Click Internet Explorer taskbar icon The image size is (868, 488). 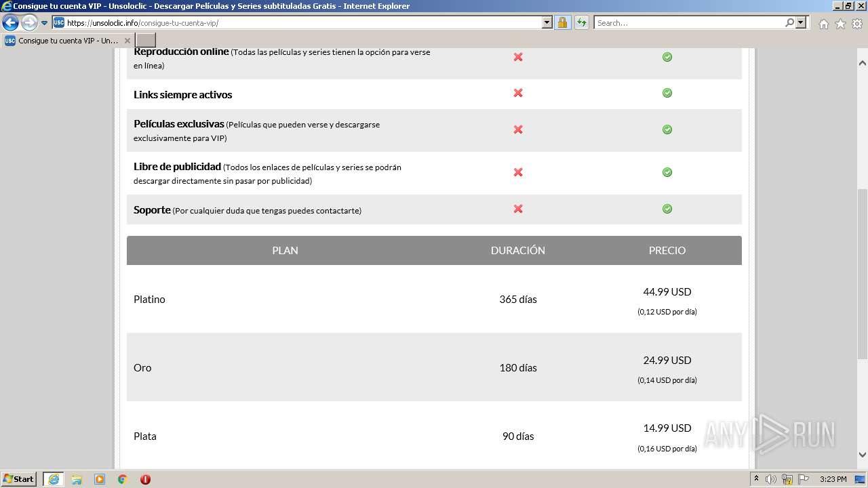(53, 479)
